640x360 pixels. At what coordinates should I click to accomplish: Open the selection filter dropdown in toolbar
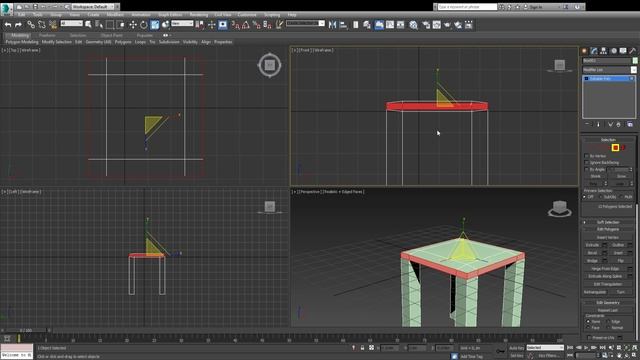click(x=72, y=24)
